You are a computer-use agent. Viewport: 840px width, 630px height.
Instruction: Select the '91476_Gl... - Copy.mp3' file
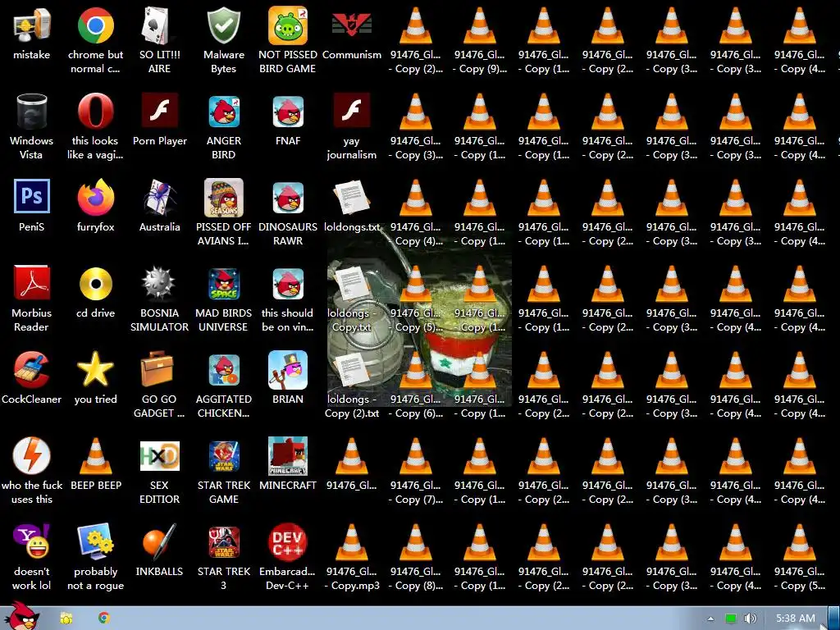pos(351,543)
